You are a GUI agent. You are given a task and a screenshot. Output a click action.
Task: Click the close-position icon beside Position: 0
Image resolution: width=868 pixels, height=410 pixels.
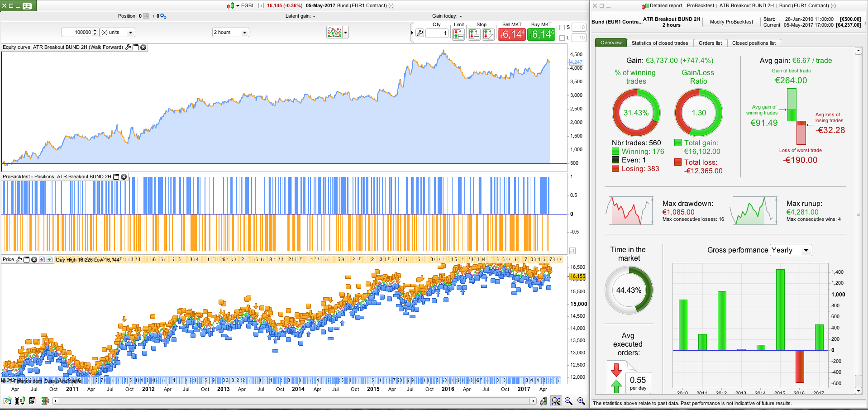click(146, 16)
